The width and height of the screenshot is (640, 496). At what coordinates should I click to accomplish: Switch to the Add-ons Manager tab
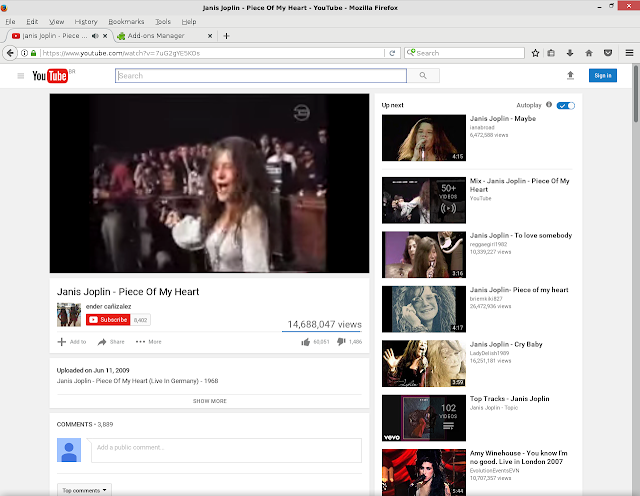click(164, 36)
